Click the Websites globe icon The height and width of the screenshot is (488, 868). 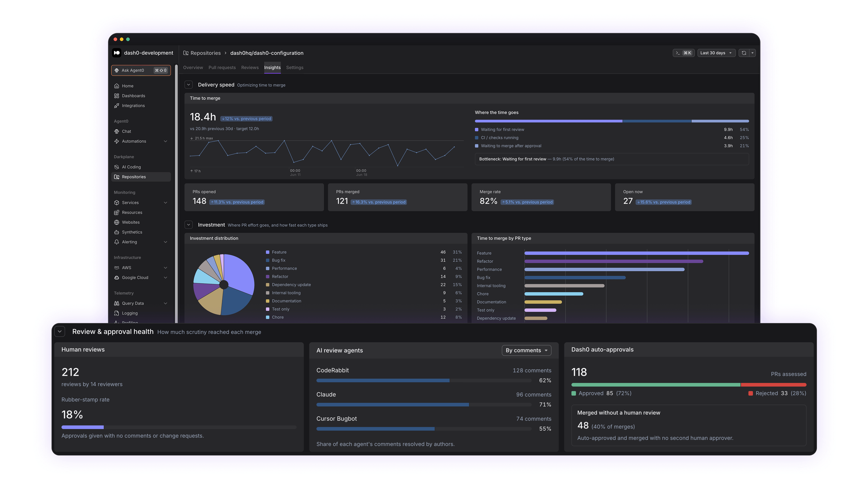117,222
